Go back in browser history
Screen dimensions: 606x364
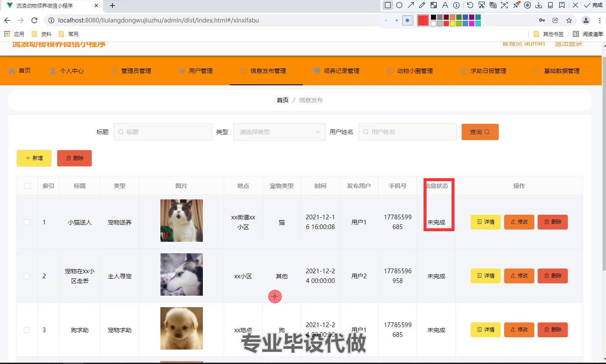click(7, 20)
